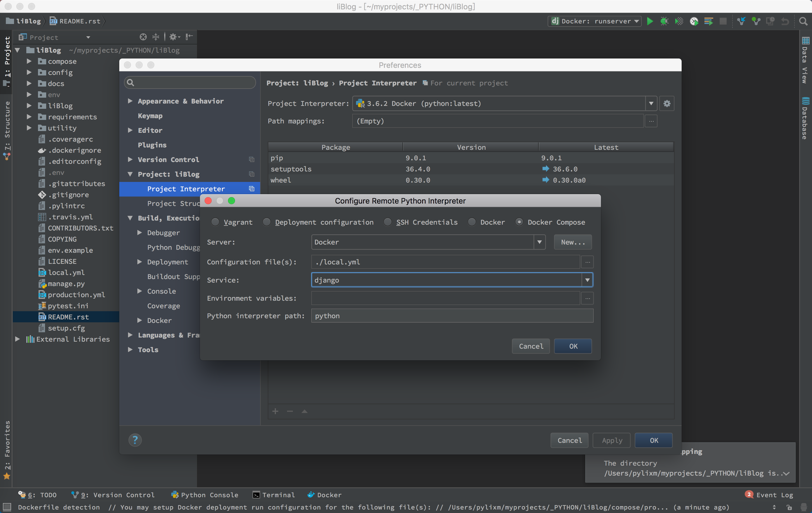Screen dimensions: 812x513
Task: Select Keymap in preferences sidebar
Action: 150,116
